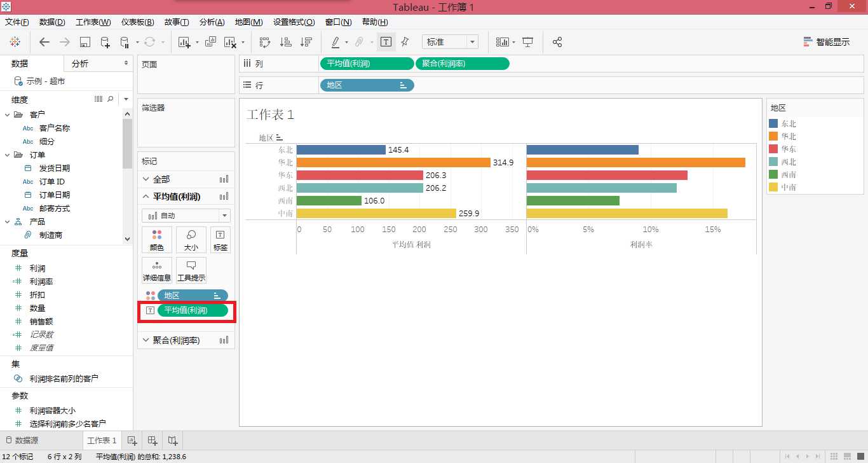
Task: Click the dimensions view-as-list grid icon
Action: click(98, 99)
